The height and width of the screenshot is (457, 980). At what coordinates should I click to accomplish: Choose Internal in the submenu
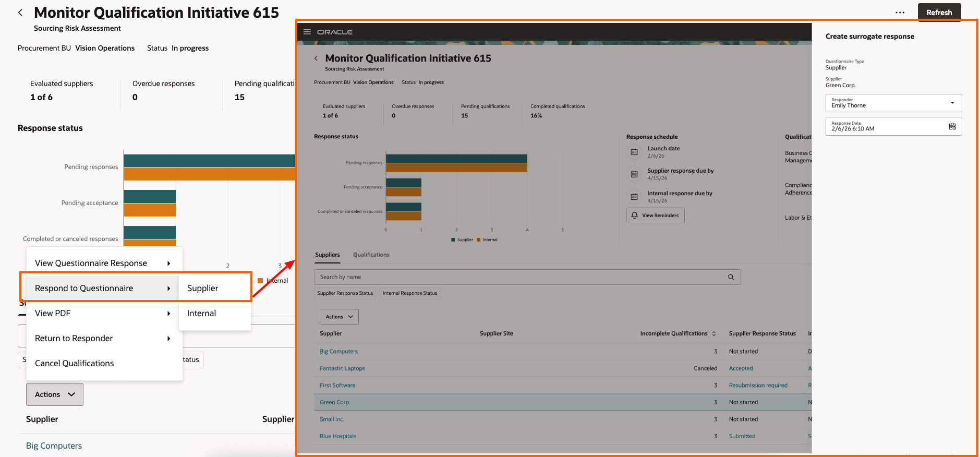pyautogui.click(x=214, y=313)
